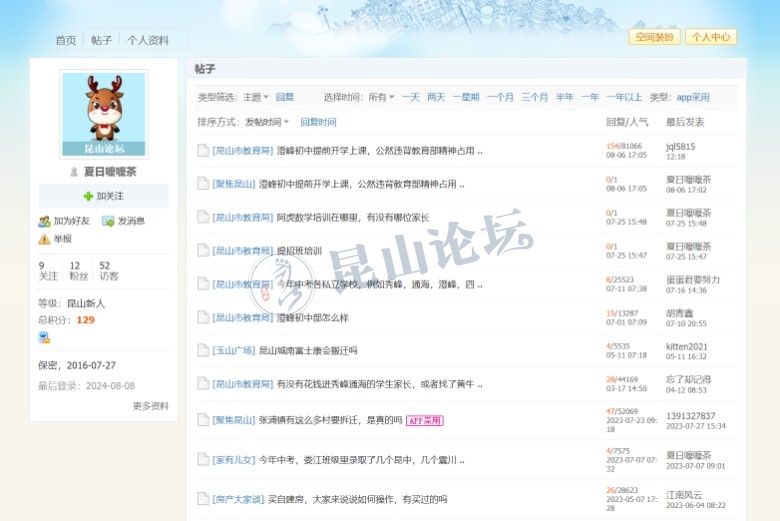780x521 pixels.
Task: Click the green plus 加关注 follow button
Action: (103, 196)
